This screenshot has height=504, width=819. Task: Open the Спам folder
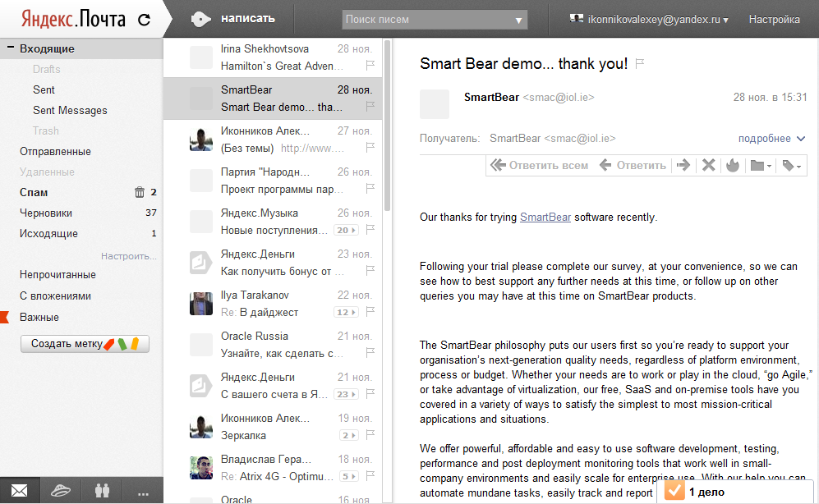pyautogui.click(x=34, y=193)
